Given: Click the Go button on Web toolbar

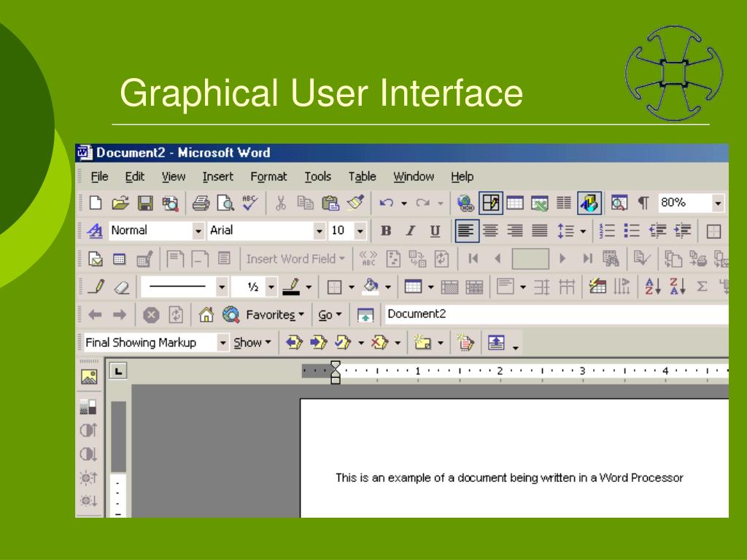Looking at the screenshot, I should click(x=330, y=315).
